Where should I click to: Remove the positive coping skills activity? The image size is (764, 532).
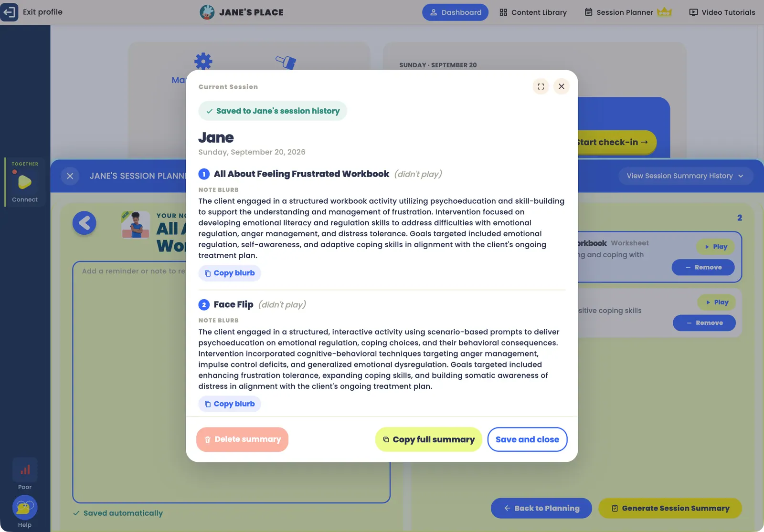point(704,323)
